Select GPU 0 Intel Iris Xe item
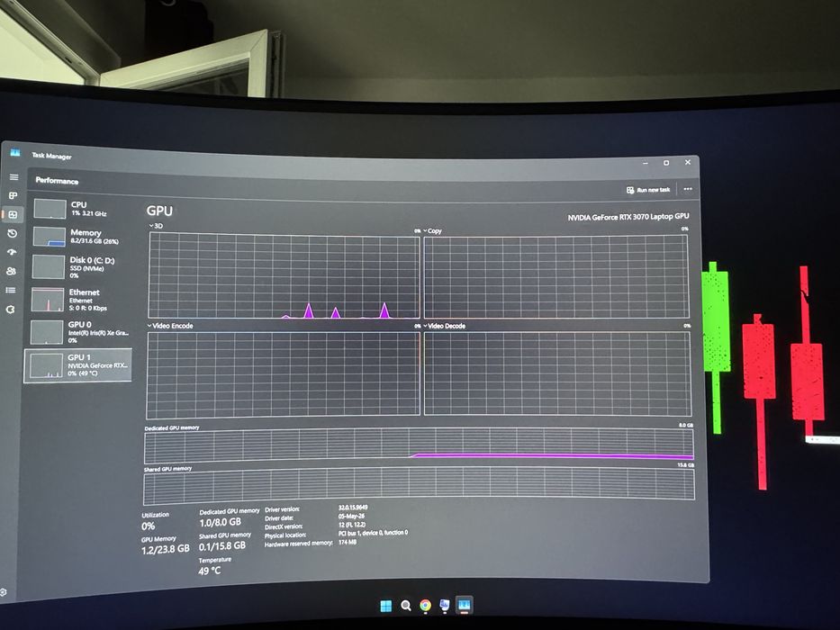 [x=77, y=332]
